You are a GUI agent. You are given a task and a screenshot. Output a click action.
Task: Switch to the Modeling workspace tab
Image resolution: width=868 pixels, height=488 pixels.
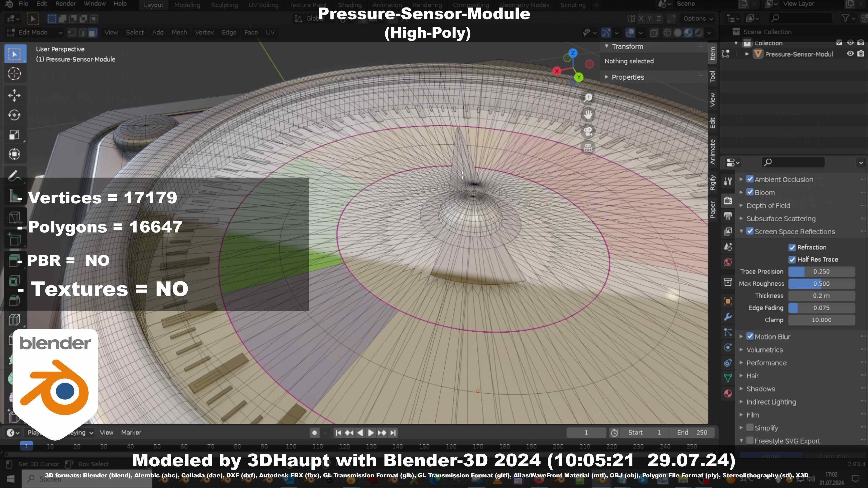(187, 5)
